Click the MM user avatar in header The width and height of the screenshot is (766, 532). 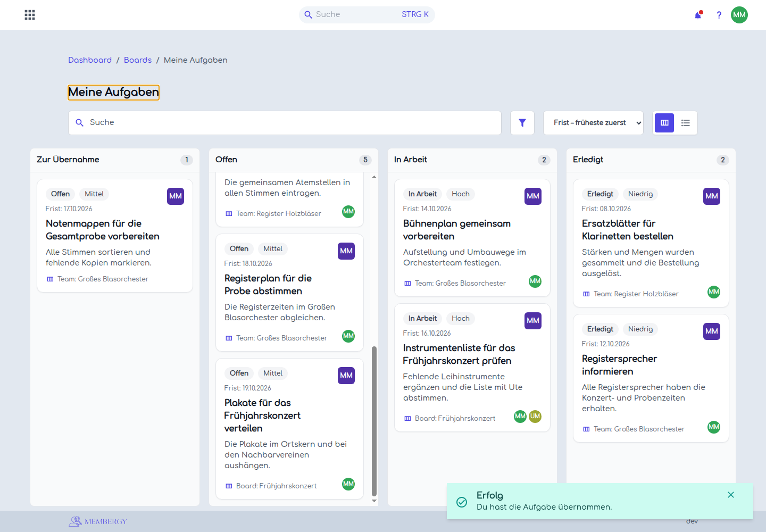[x=739, y=15]
